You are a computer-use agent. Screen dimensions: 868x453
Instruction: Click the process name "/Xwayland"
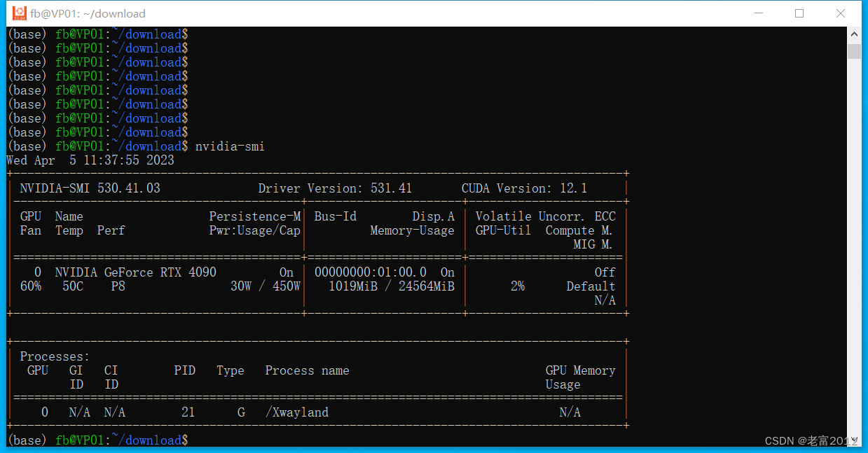[297, 412]
